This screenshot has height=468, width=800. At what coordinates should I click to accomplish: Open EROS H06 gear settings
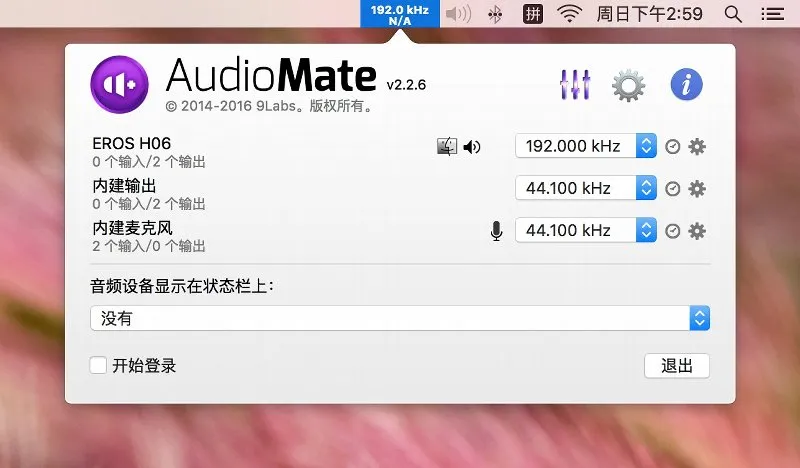click(x=697, y=147)
